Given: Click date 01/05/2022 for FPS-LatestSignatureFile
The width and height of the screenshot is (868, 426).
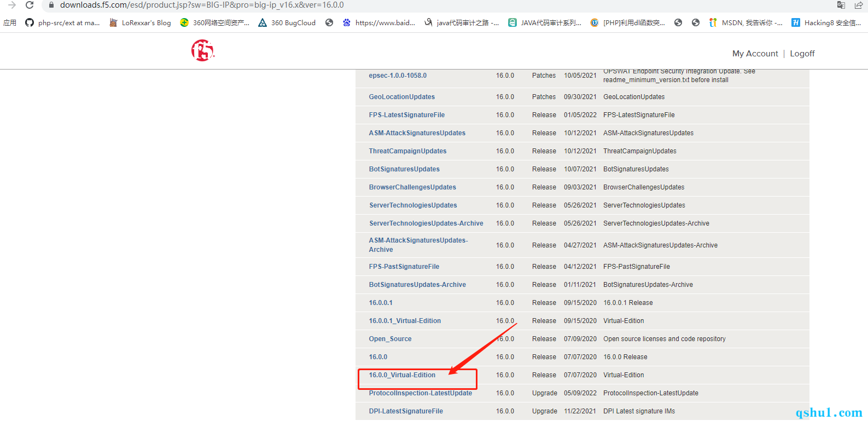Looking at the screenshot, I should tap(580, 115).
